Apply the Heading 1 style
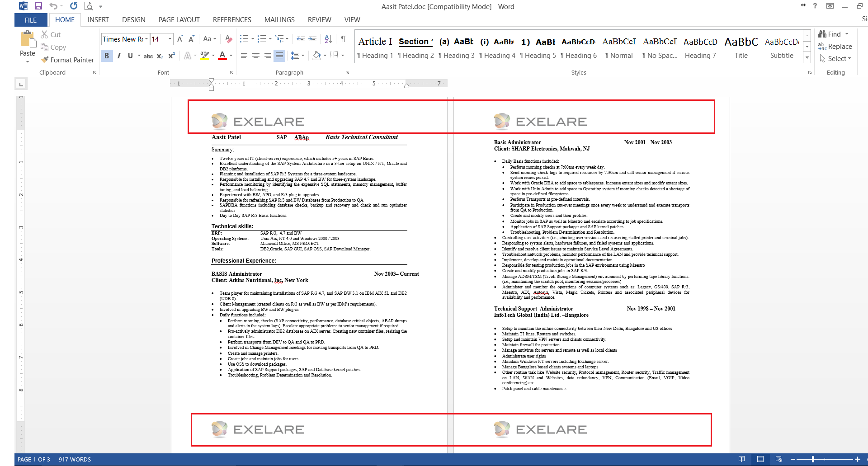 [375, 47]
